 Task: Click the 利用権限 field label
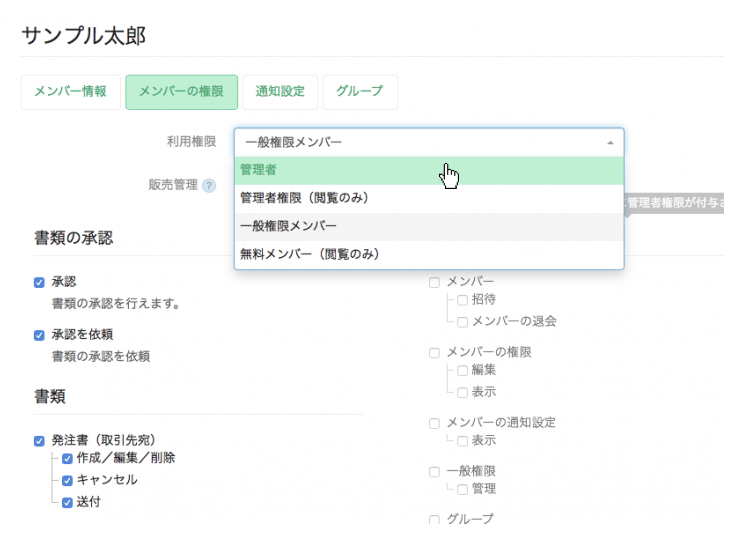tap(191, 142)
